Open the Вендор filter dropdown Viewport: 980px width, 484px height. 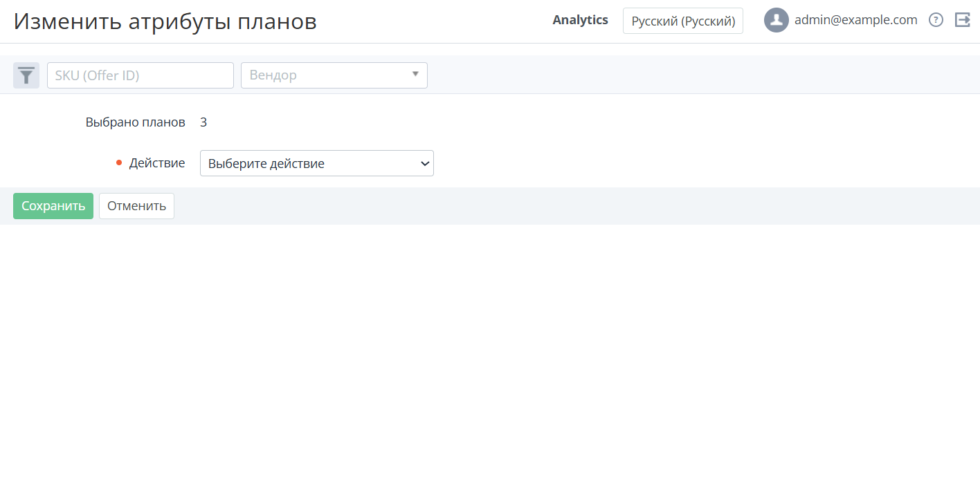334,75
